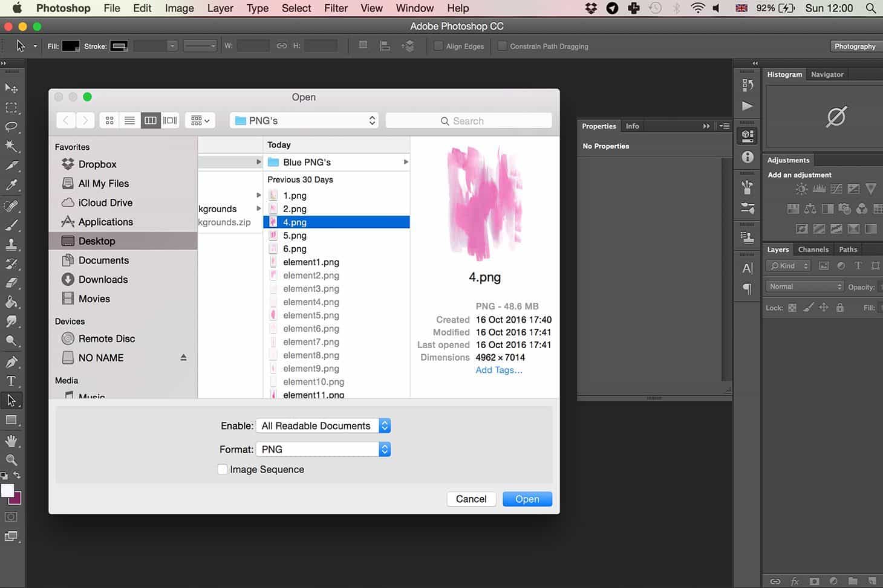The height and width of the screenshot is (588, 883).
Task: Enable the Image Sequence checkbox
Action: tap(223, 470)
